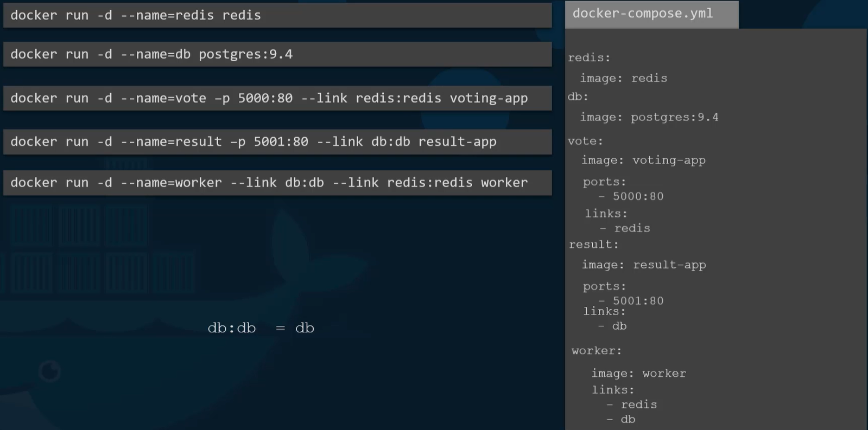Click the 'vote:' service key
The width and height of the screenshot is (868, 430).
point(585,141)
